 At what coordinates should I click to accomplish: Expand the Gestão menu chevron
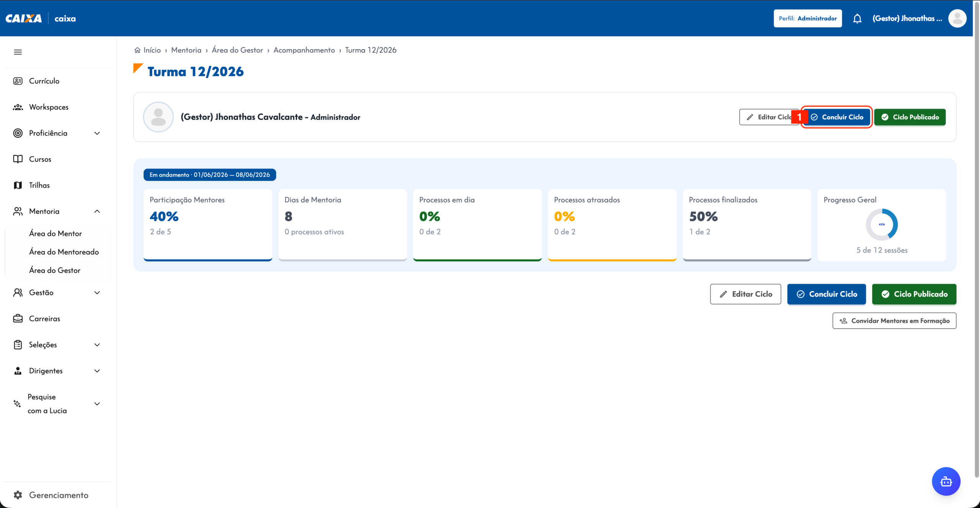point(97,292)
